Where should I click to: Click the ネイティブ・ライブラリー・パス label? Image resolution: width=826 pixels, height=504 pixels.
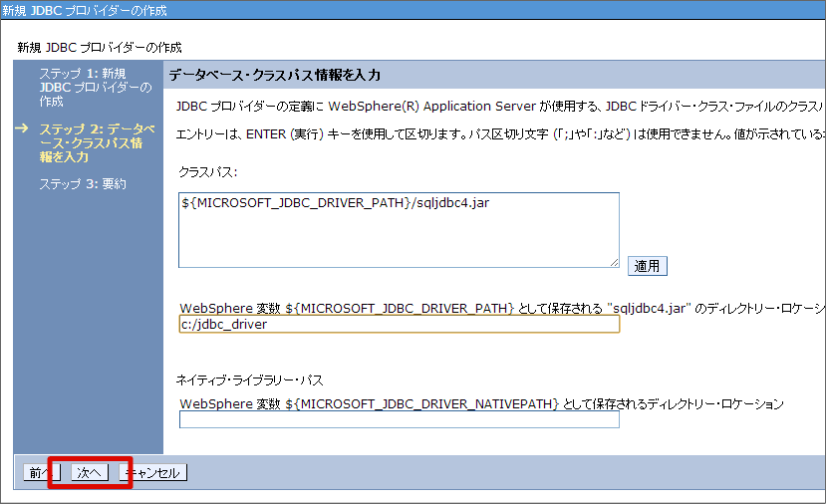pyautogui.click(x=250, y=379)
